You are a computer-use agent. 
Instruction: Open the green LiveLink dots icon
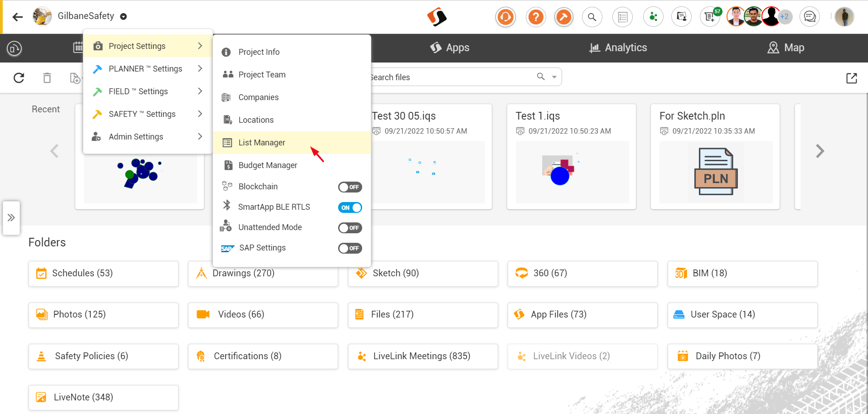click(x=653, y=17)
